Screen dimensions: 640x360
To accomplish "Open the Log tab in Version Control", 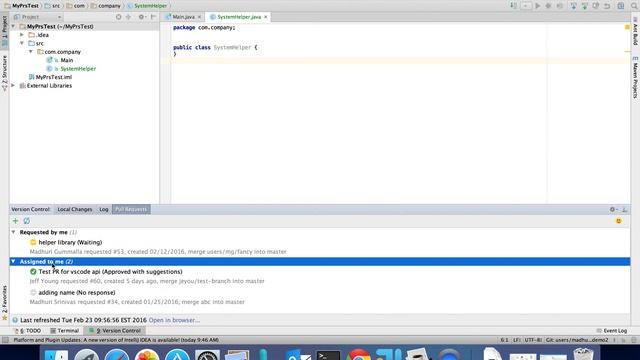I will 104,209.
